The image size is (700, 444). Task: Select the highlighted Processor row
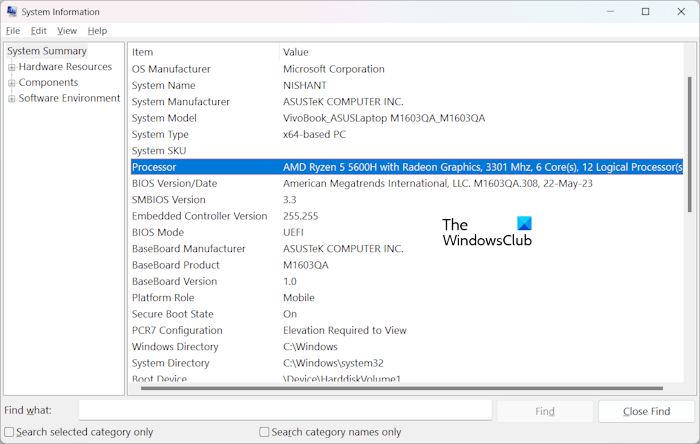click(x=407, y=167)
